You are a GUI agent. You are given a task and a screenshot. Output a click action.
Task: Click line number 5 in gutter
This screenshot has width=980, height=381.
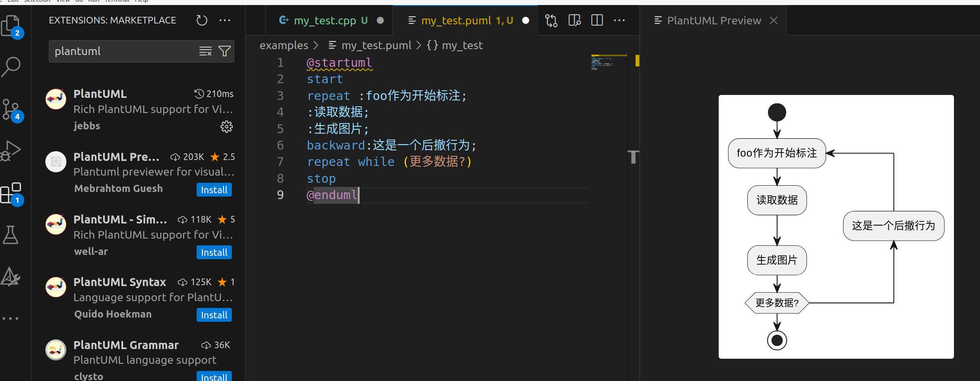tap(280, 129)
